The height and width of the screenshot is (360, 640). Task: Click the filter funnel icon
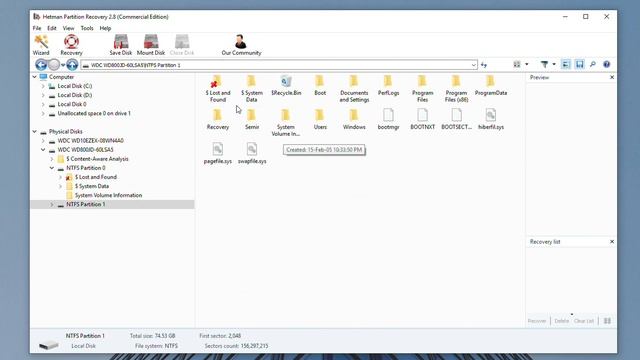[x=544, y=64]
